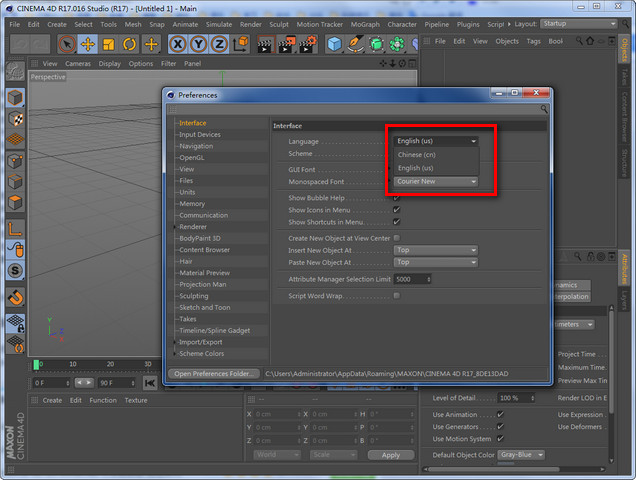Activate the Move tool in top toolbar
This screenshot has width=636, height=480.
(88, 44)
